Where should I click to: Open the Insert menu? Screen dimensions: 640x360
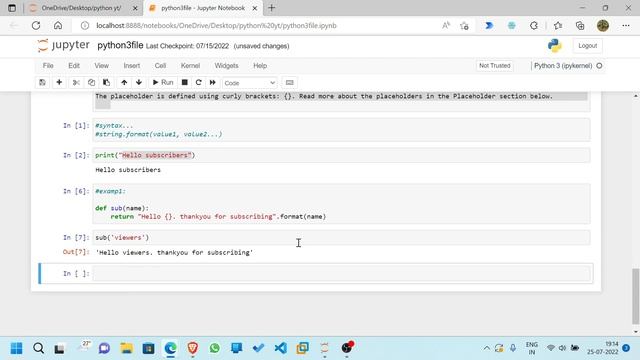tap(131, 66)
